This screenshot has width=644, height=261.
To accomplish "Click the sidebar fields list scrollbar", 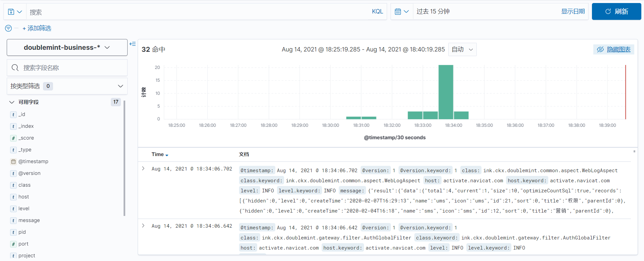I will (x=125, y=158).
